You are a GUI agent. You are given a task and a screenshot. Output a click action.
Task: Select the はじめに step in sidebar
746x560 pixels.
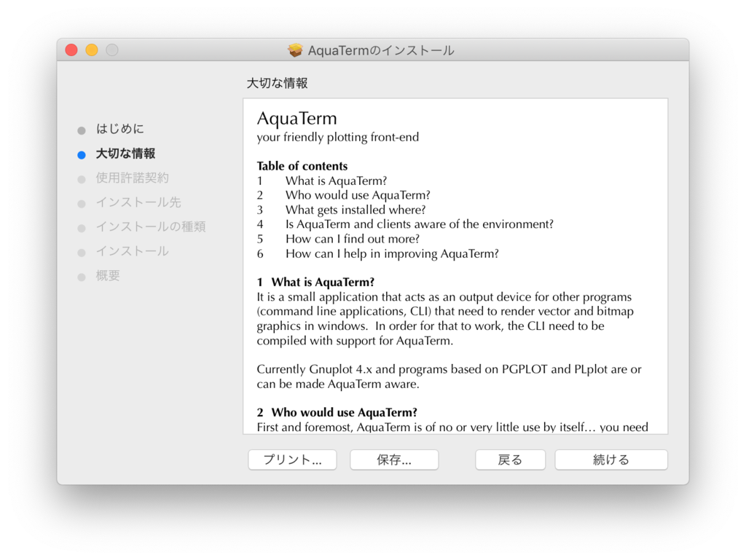tap(120, 129)
